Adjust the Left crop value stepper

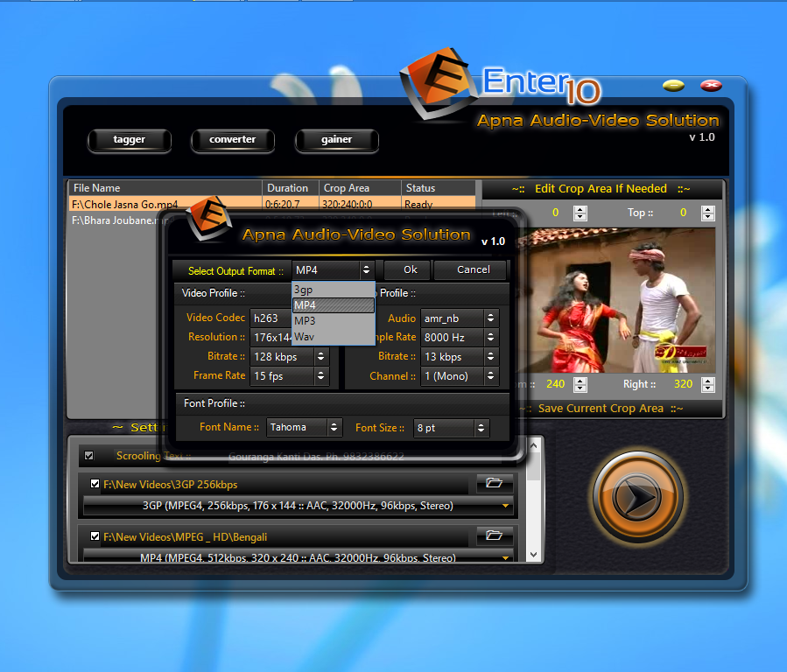(580, 213)
